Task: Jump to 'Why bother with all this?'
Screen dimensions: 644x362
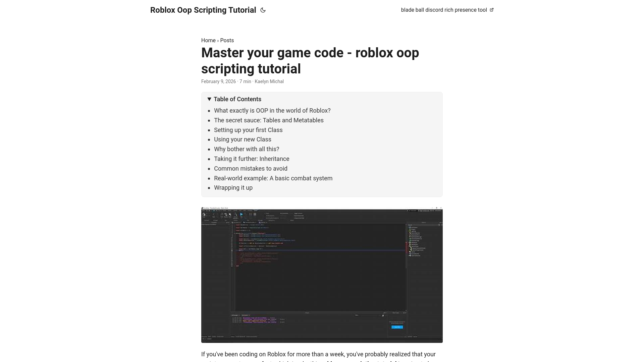Action: (247, 149)
